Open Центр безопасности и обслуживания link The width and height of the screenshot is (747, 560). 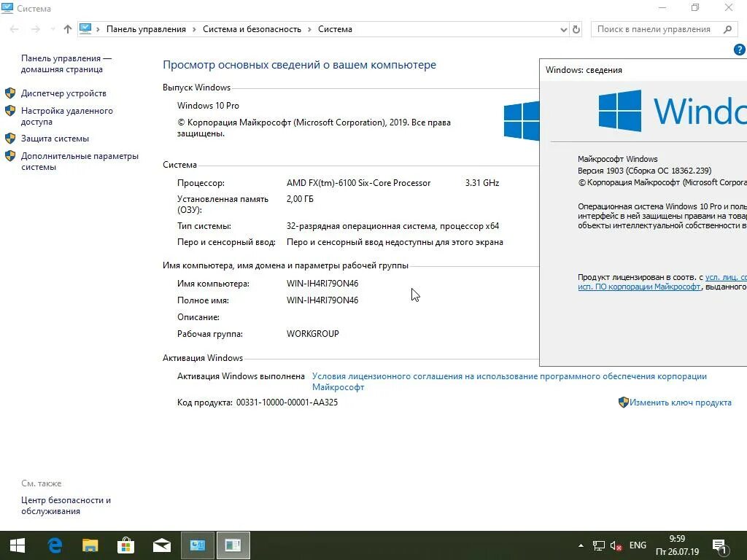66,506
